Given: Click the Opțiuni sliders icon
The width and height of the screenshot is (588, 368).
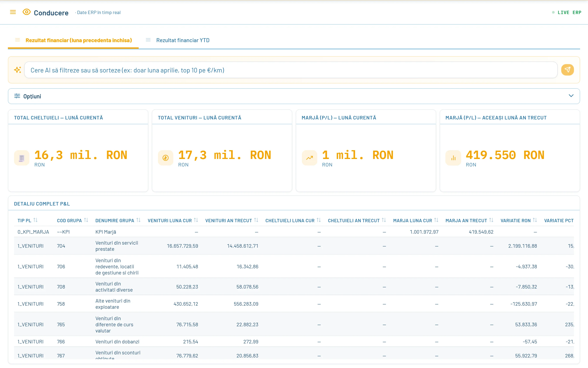Looking at the screenshot, I should click(17, 96).
